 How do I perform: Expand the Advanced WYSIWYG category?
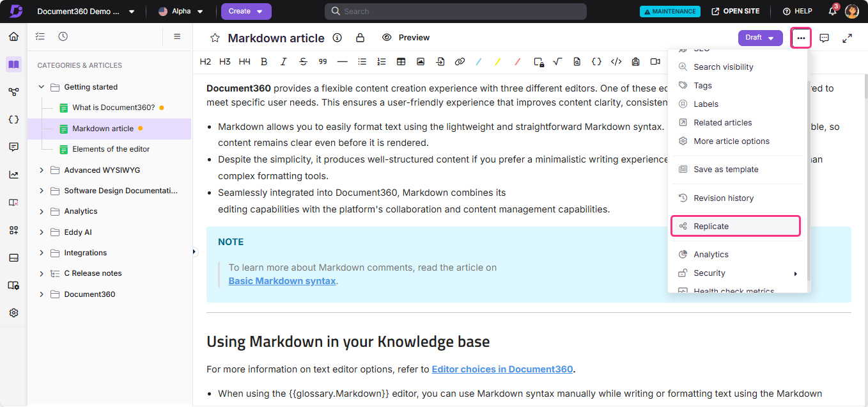(x=42, y=170)
